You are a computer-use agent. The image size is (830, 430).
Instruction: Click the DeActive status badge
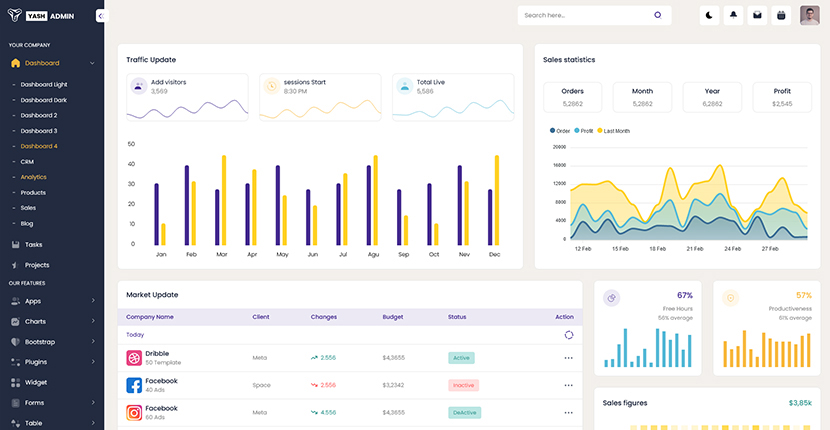click(464, 413)
